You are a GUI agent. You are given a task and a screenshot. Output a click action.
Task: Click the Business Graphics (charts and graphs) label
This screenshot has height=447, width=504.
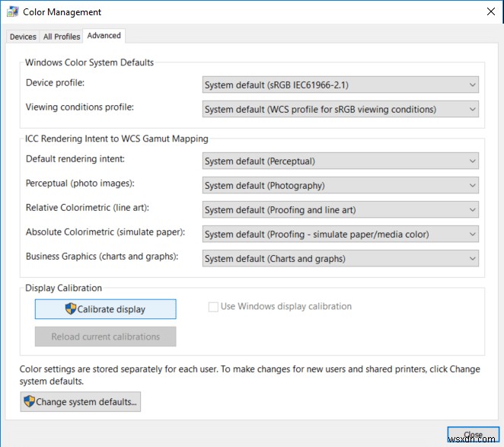102,257
